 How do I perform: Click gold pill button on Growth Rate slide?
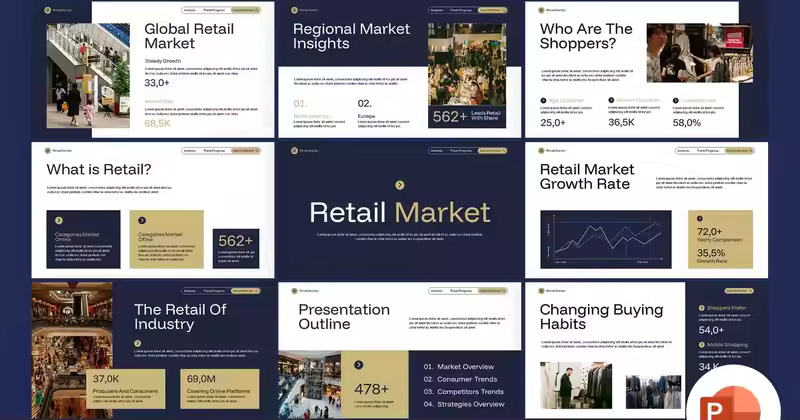739,151
